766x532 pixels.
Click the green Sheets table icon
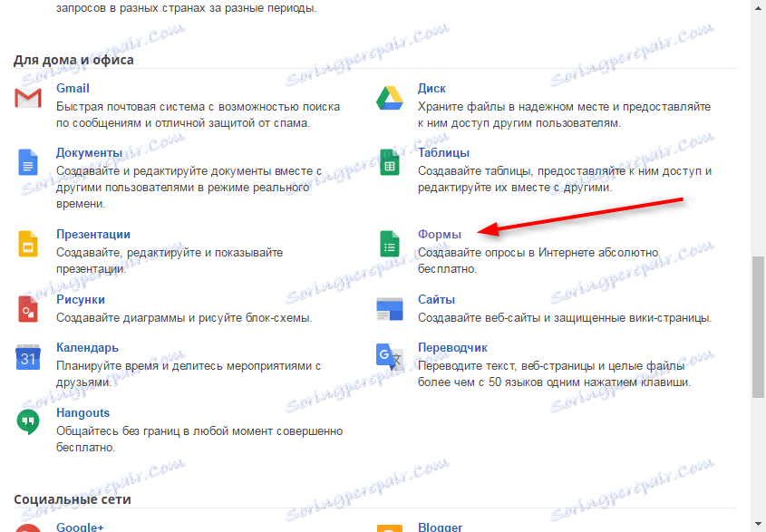(390, 161)
